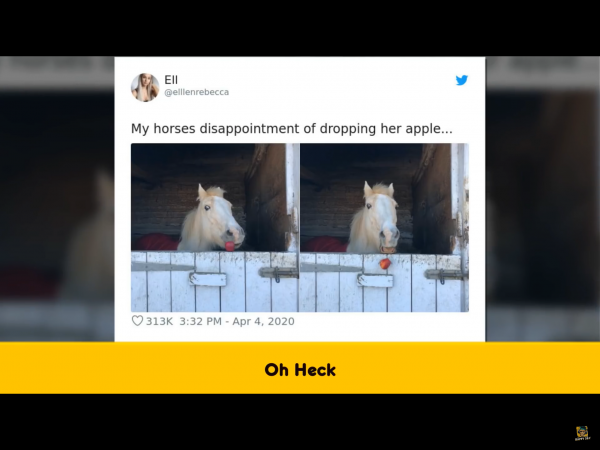Open the @elllenrebecca handle link
The height and width of the screenshot is (450, 600).
(x=197, y=92)
